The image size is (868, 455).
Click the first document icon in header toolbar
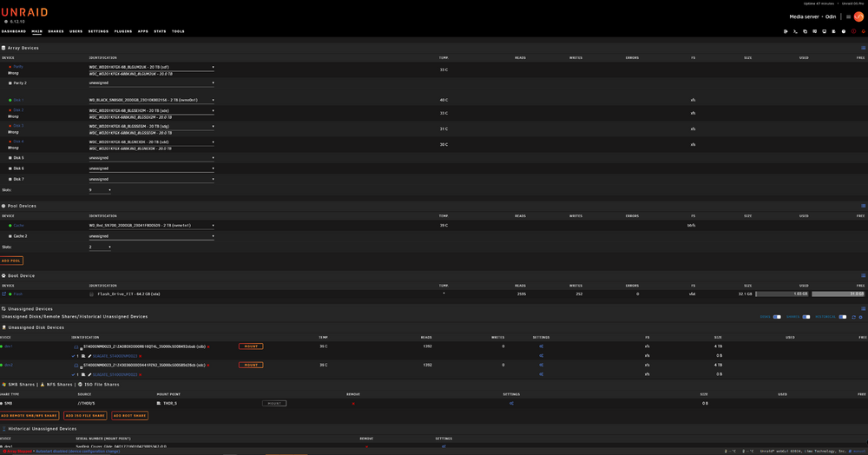pyautogui.click(x=786, y=31)
